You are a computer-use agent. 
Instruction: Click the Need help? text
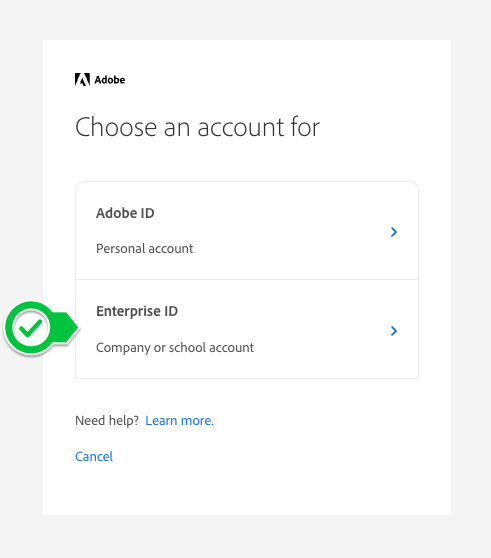point(107,421)
